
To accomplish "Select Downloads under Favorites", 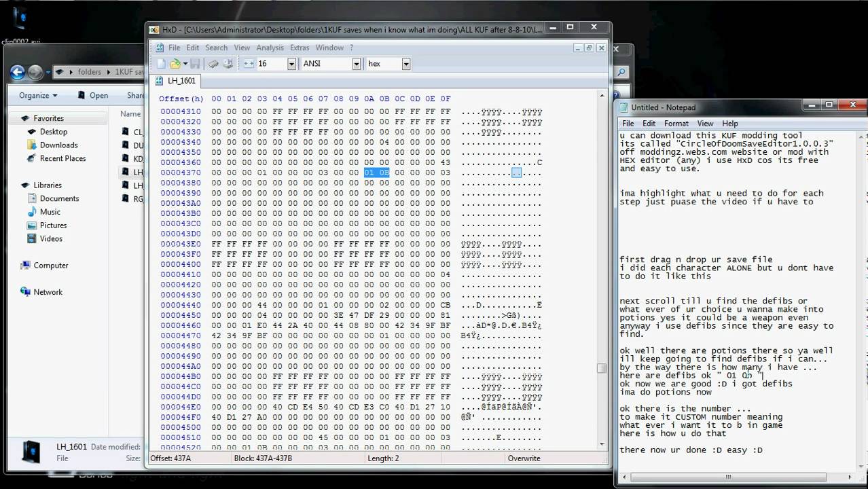I will coord(58,145).
